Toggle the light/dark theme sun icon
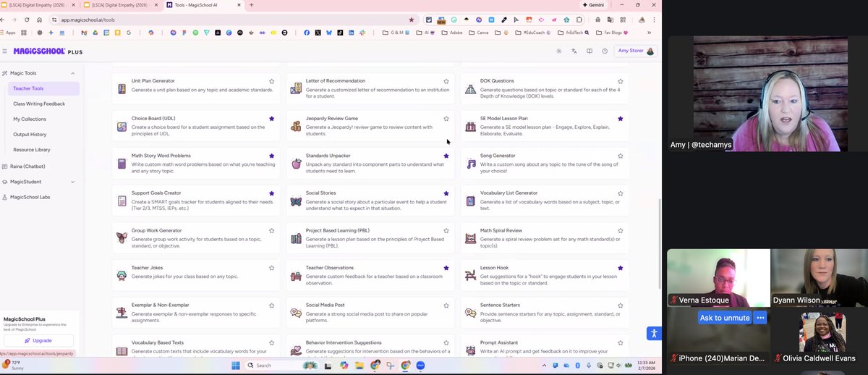 tap(559, 51)
